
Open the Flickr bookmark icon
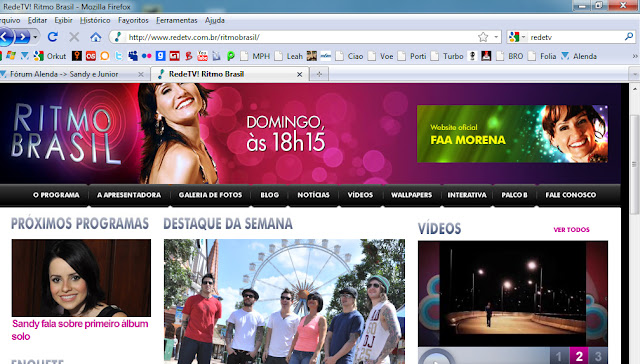[x=147, y=56]
